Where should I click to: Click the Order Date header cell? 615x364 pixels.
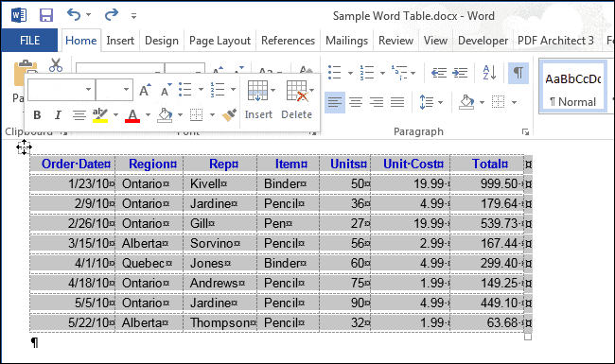click(x=73, y=165)
